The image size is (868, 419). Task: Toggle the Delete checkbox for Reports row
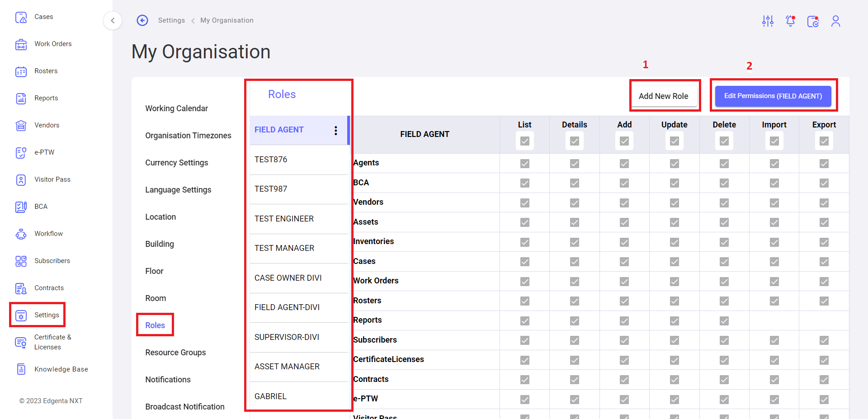click(x=724, y=321)
